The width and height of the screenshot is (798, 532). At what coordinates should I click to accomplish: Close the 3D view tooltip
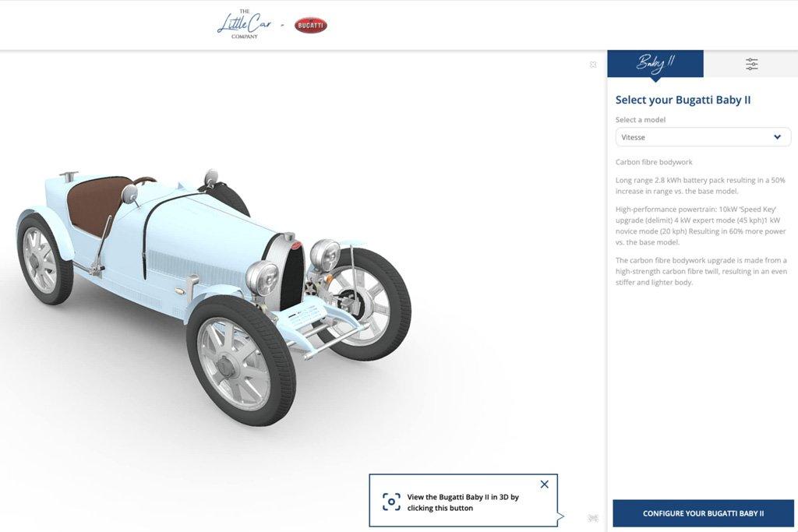(x=545, y=484)
